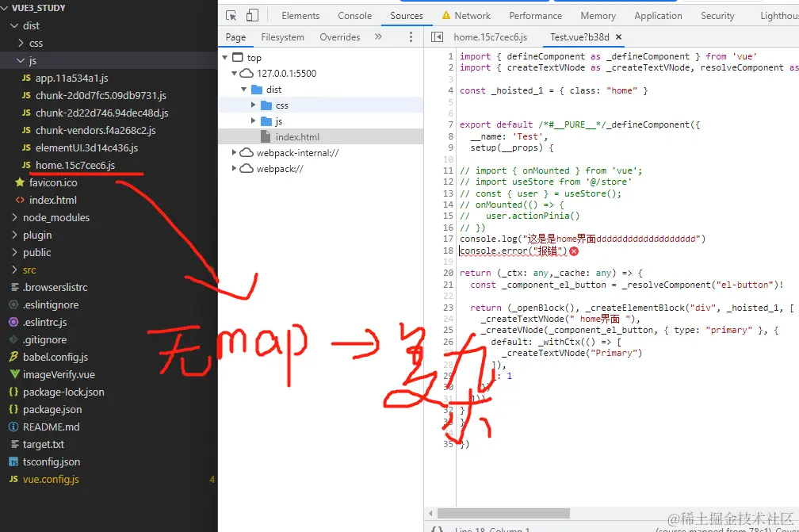Switch to the Console tab

354,16
